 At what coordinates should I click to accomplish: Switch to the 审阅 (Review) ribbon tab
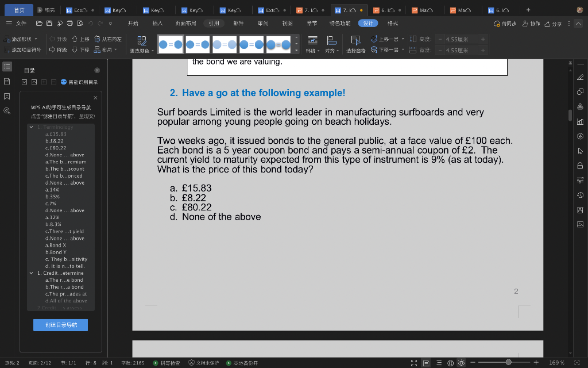click(x=262, y=23)
